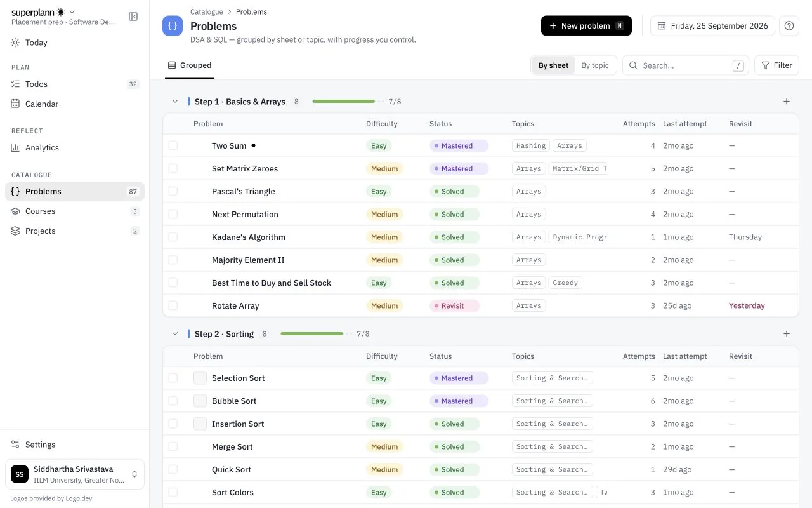Click Thursday revisit for Kadane's Algorithm
Viewport: 812px width, 508px height.
click(x=745, y=237)
